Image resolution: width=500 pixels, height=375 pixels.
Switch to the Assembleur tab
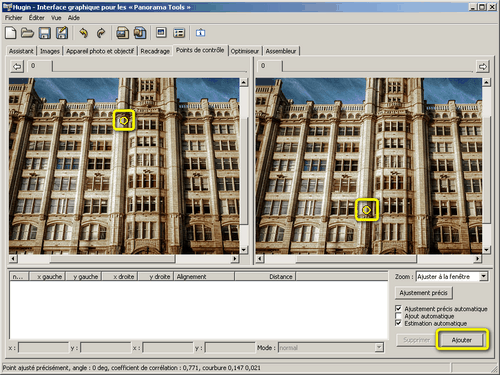281,51
